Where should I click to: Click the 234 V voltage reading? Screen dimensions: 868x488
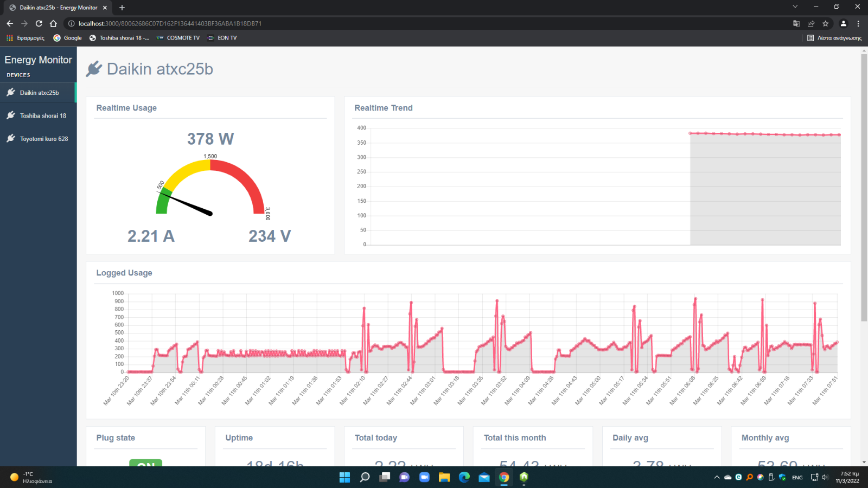pyautogui.click(x=270, y=236)
